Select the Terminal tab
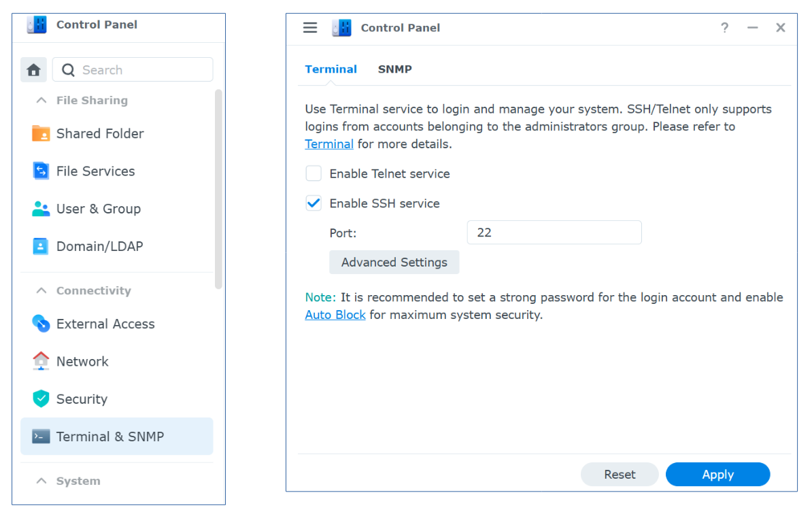The width and height of the screenshot is (812, 512). pos(331,69)
